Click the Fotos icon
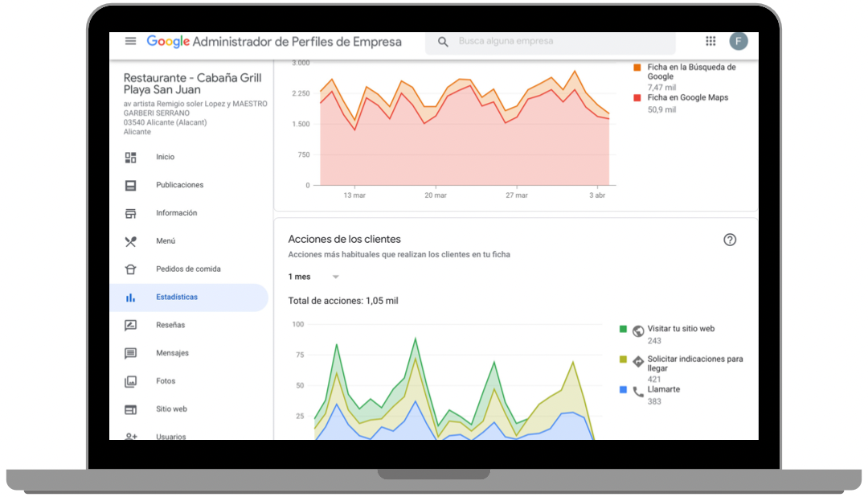This screenshot has height=497, width=868. [x=131, y=381]
